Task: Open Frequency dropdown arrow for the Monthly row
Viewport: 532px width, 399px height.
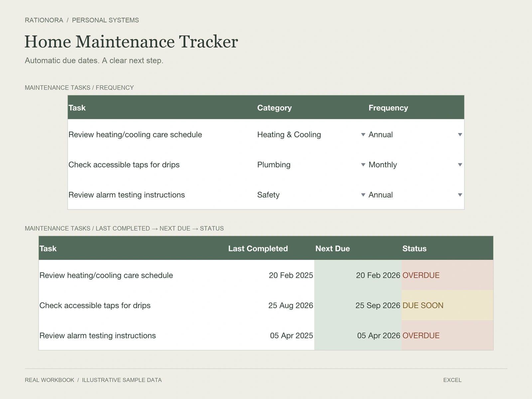Action: tap(460, 165)
